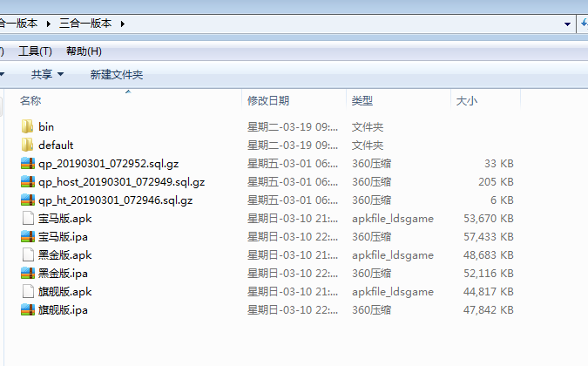
Task: Open the 工具(T) menu
Action: 35,51
